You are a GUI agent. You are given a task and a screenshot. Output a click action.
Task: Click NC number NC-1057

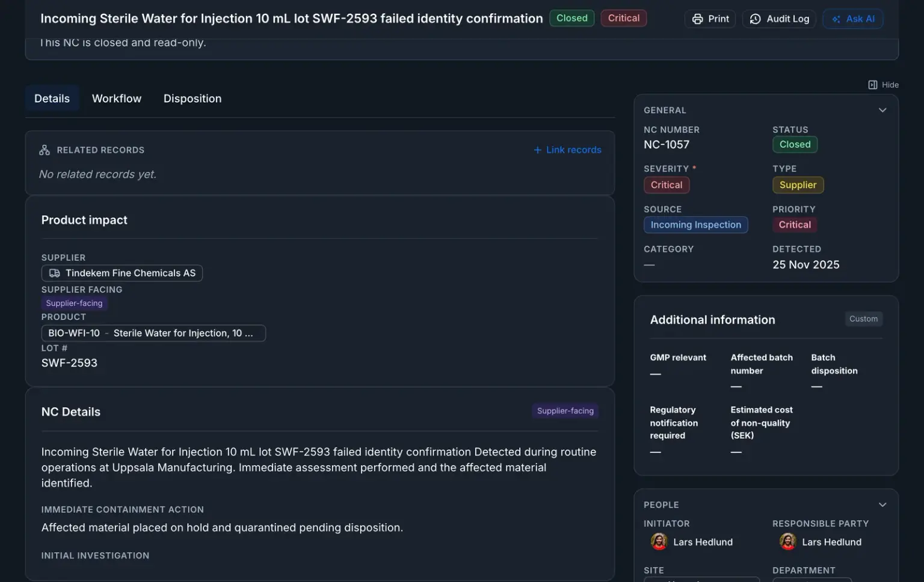667,145
